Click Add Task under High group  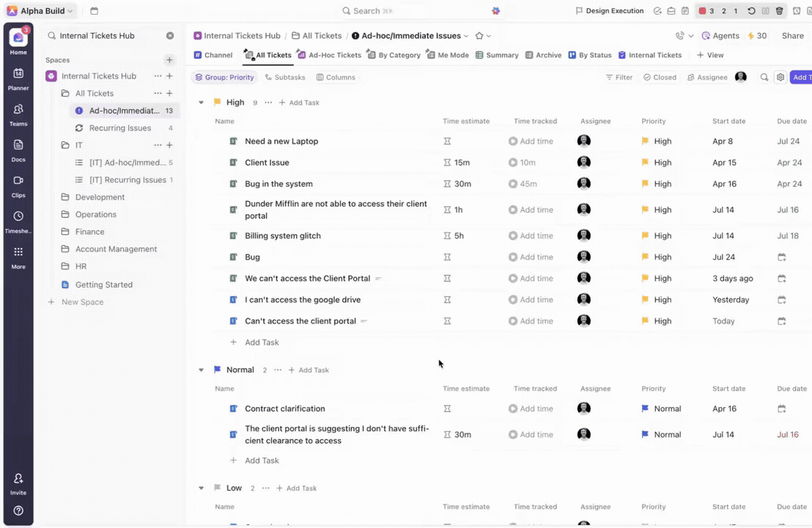click(x=262, y=342)
